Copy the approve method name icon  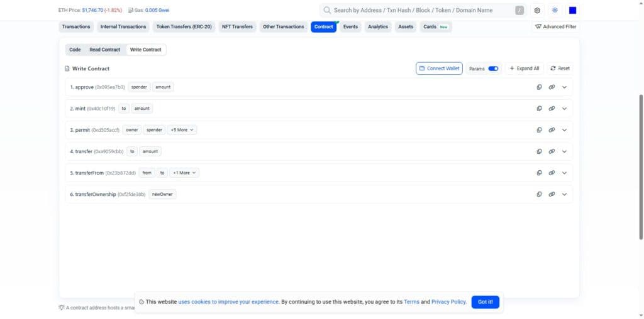(x=539, y=87)
